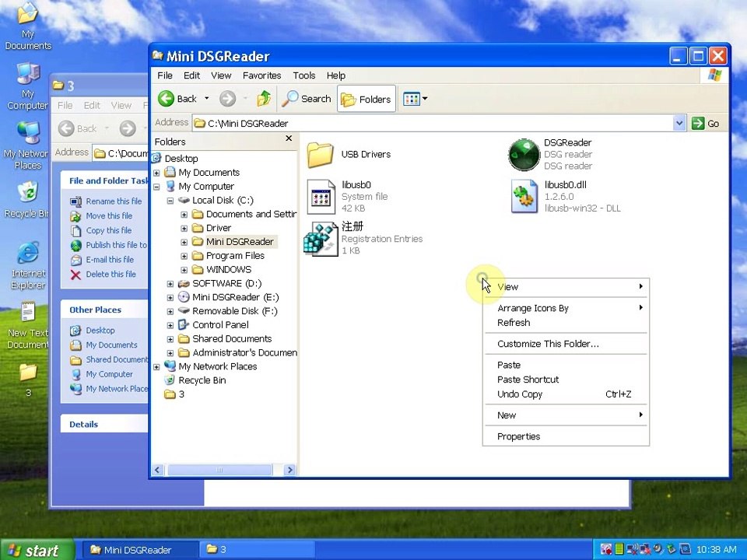Click Paste Shortcut in context menu
This screenshot has width=747, height=560.
click(x=566, y=380)
